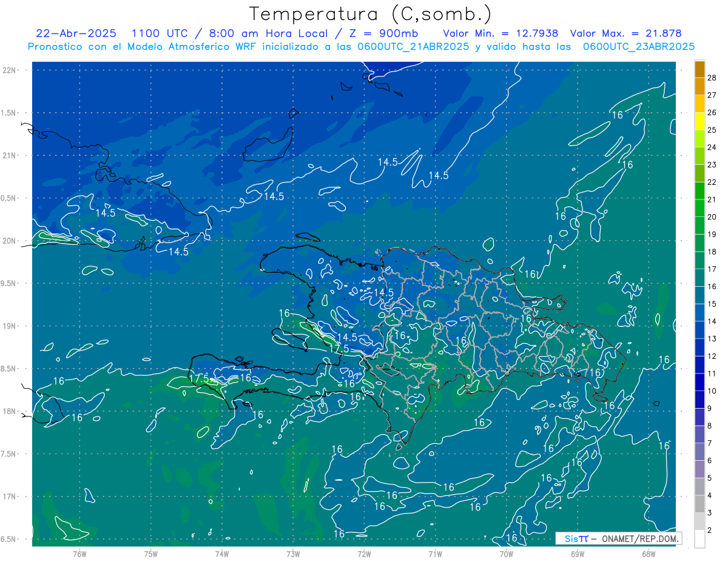Click the "73W" longitude axis label
Image resolution: width=728 pixels, height=562 pixels.
[x=293, y=554]
